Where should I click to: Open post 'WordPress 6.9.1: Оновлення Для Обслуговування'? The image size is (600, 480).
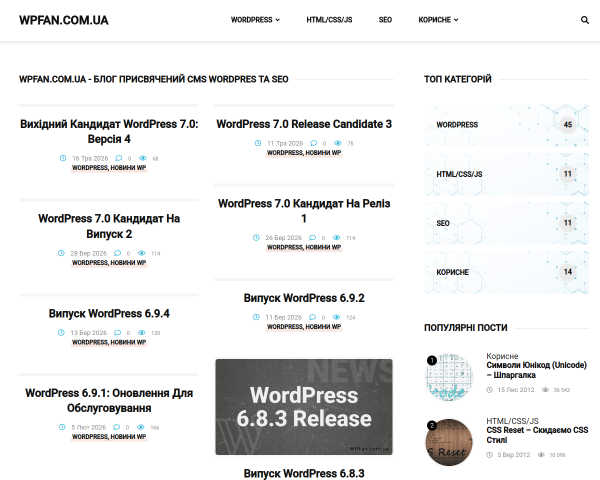pos(109,400)
